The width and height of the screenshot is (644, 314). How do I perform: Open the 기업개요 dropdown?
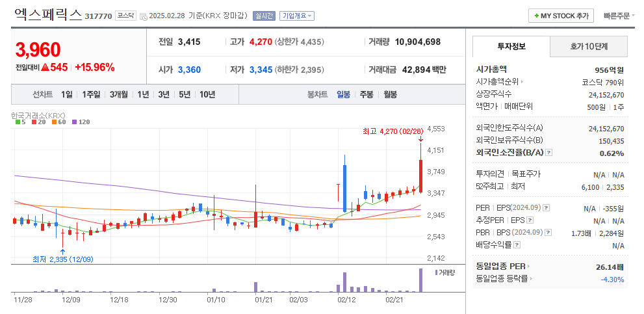pyautogui.click(x=297, y=16)
